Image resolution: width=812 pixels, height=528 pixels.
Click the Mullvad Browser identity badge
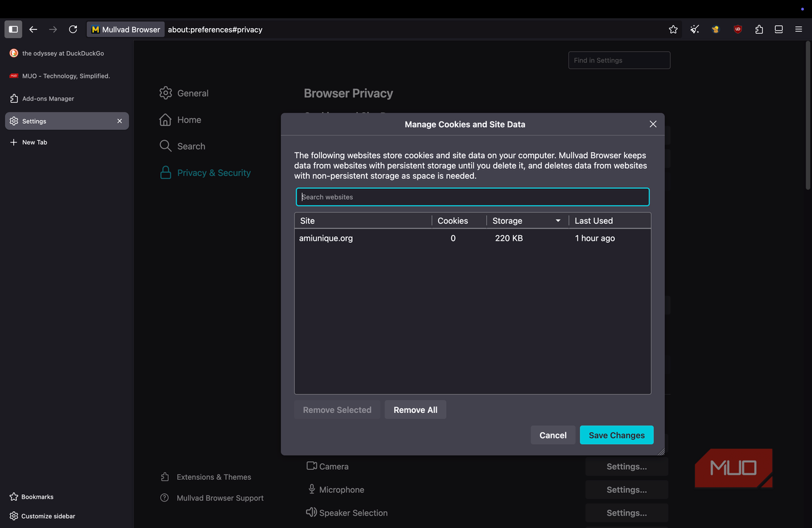pos(126,29)
